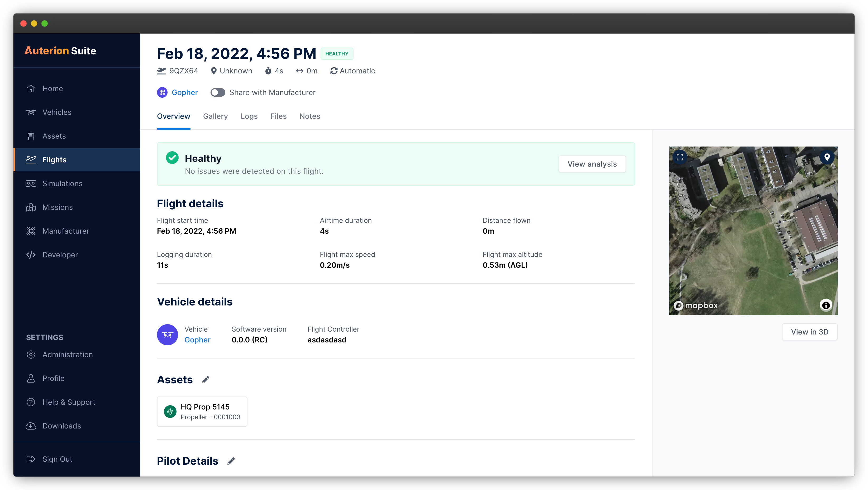Open the Vehicles drone icon in sidebar
868x490 pixels.
31,112
